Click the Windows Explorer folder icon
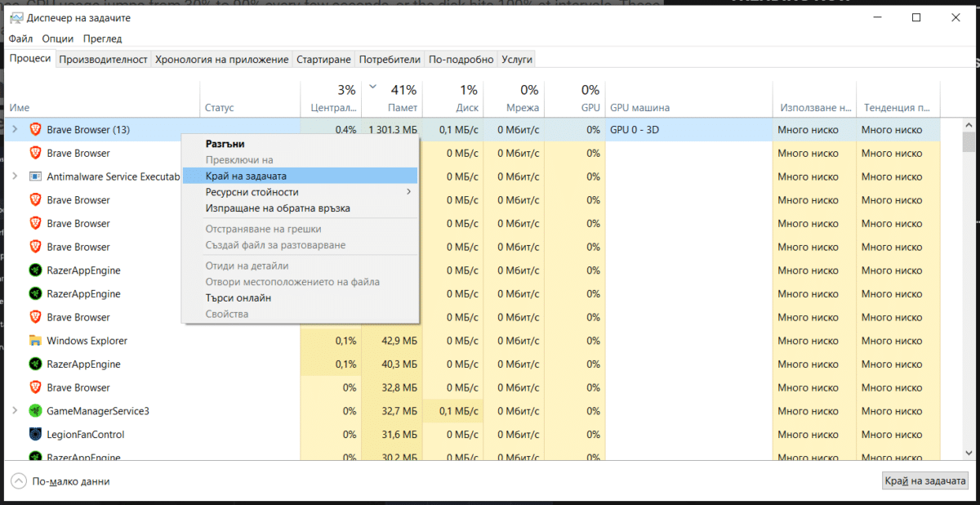This screenshot has width=980, height=505. tap(35, 341)
